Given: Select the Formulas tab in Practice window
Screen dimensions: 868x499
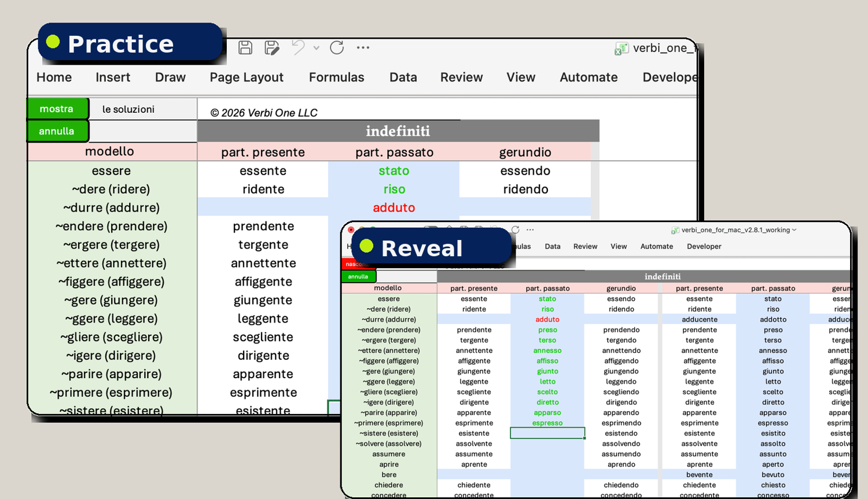Looking at the screenshot, I should pyautogui.click(x=337, y=77).
